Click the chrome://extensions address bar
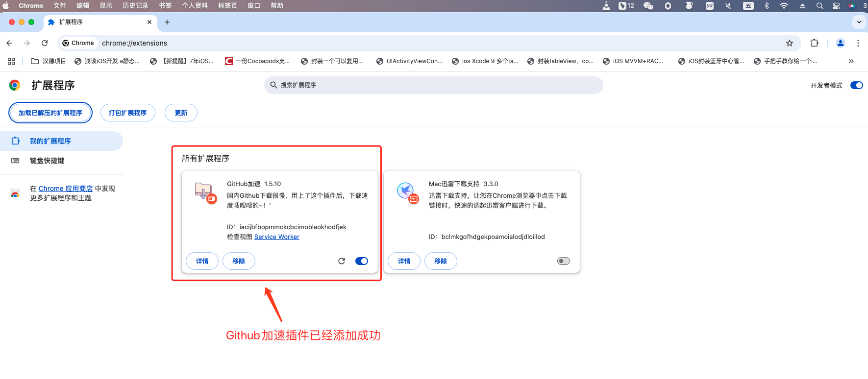Screen dimensions: 868x379 tap(429, 43)
